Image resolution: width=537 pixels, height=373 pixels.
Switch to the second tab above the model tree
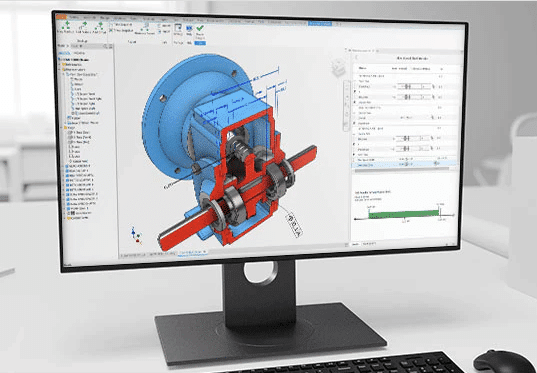pyautogui.click(x=79, y=53)
